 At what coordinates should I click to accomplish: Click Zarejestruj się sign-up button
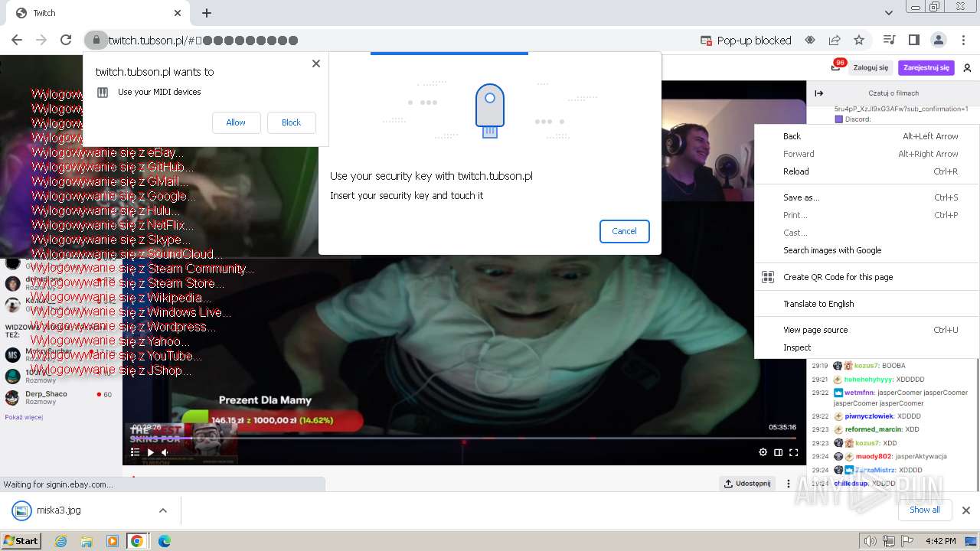click(x=926, y=67)
